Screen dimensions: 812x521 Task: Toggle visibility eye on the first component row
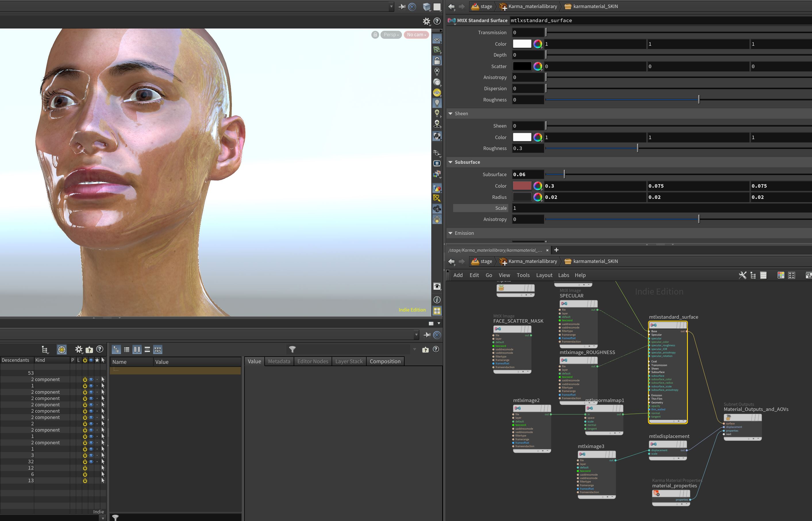click(x=91, y=380)
